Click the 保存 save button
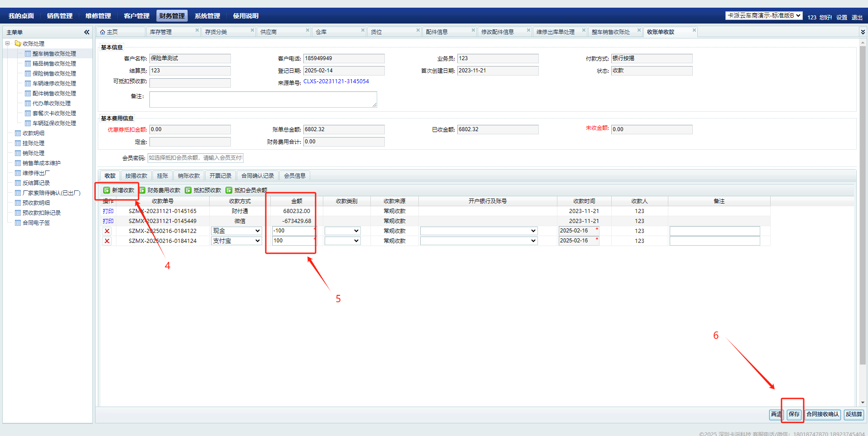 (794, 414)
